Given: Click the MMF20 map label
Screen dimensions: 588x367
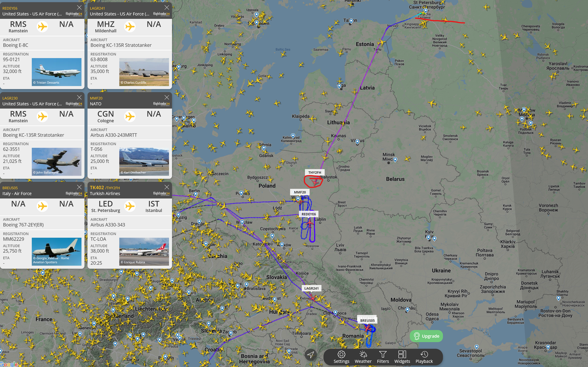Looking at the screenshot, I should pyautogui.click(x=300, y=192).
